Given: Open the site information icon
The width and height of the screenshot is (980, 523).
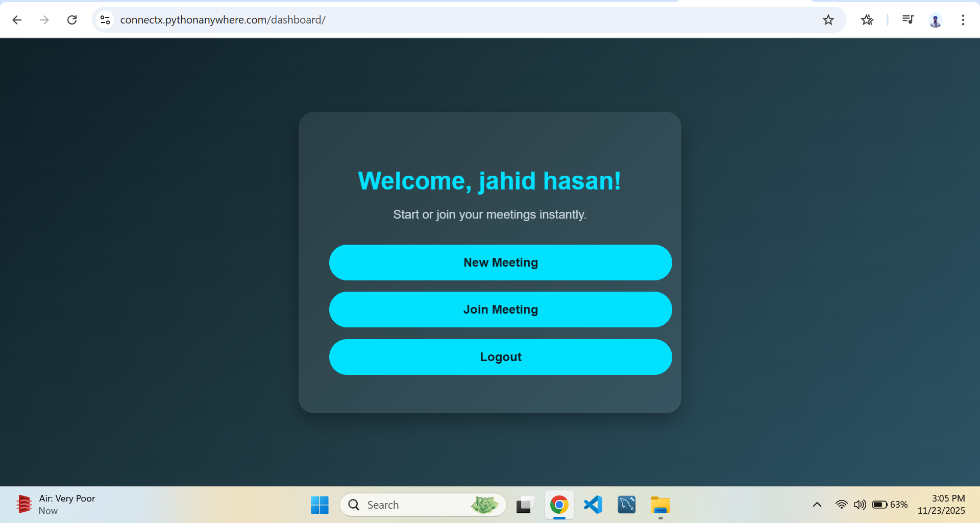Looking at the screenshot, I should click(x=105, y=20).
